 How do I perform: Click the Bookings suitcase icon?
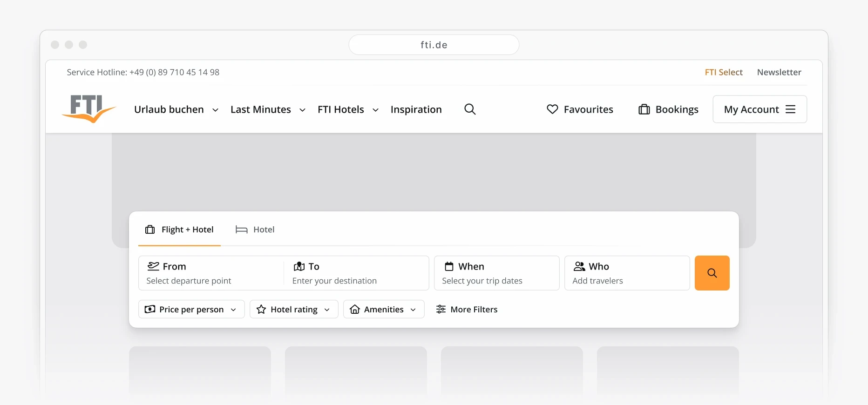point(644,109)
